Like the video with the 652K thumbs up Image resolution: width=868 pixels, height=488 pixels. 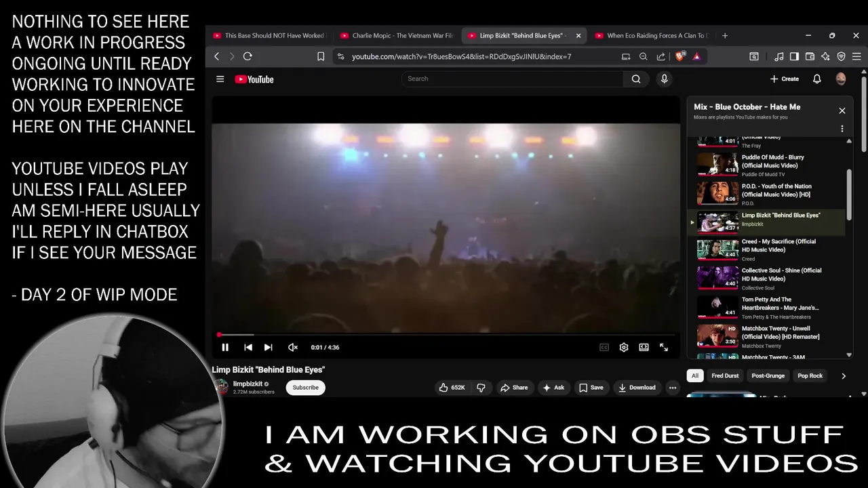(x=452, y=388)
